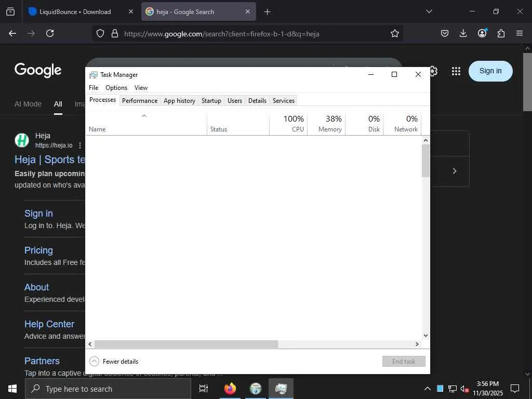Bookmark this page with star icon
Screen dimensions: 532x399
point(395,33)
